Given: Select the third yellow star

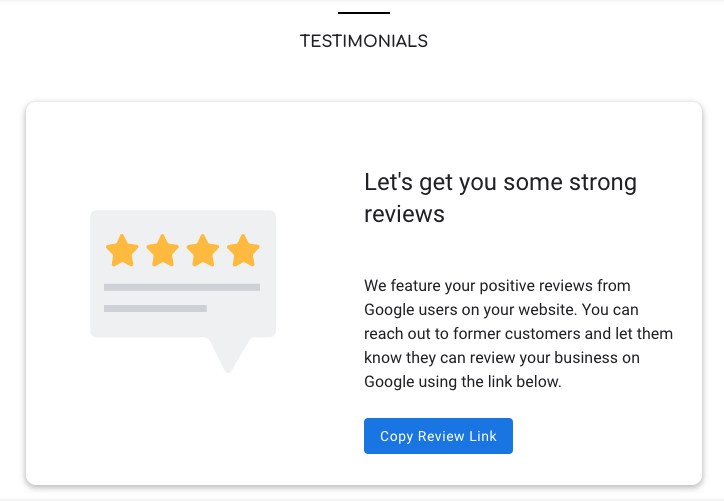Looking at the screenshot, I should [203, 251].
